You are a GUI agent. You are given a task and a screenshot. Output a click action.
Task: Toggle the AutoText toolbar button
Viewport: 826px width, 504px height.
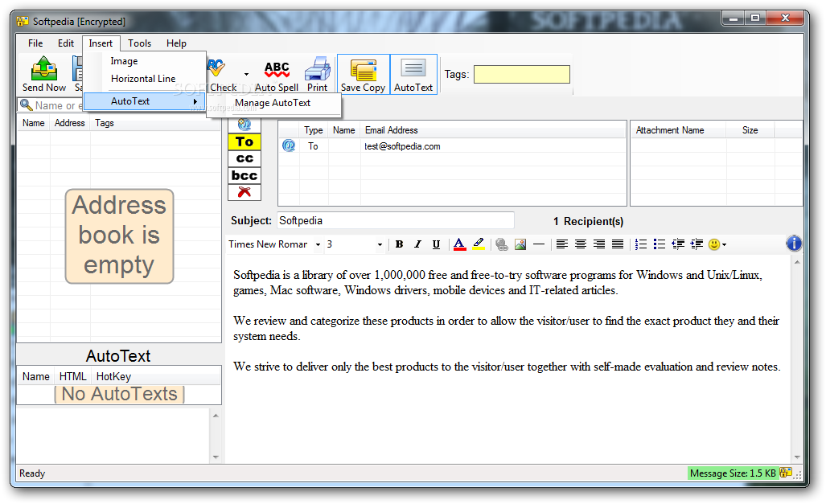[x=413, y=74]
